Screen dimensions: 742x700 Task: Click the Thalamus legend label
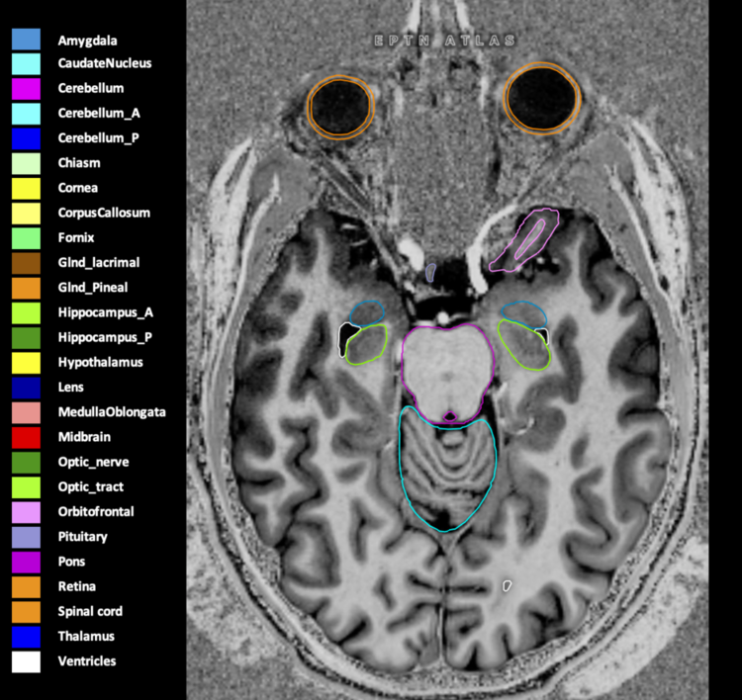pos(86,637)
